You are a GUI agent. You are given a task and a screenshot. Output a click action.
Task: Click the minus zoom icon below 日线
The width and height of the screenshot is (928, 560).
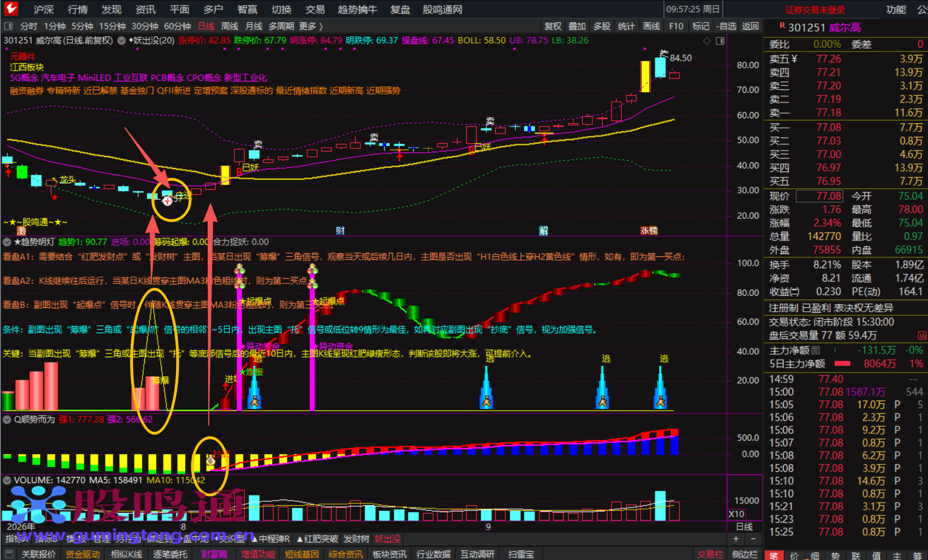pos(753,539)
